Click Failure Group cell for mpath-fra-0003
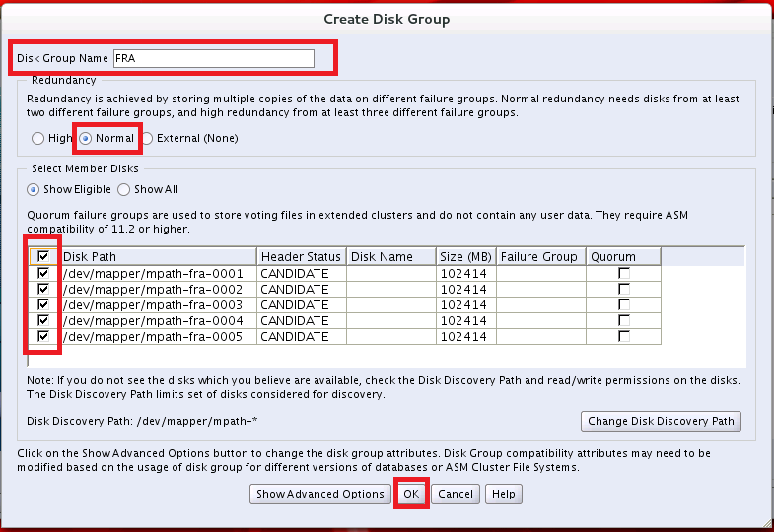 coord(540,304)
